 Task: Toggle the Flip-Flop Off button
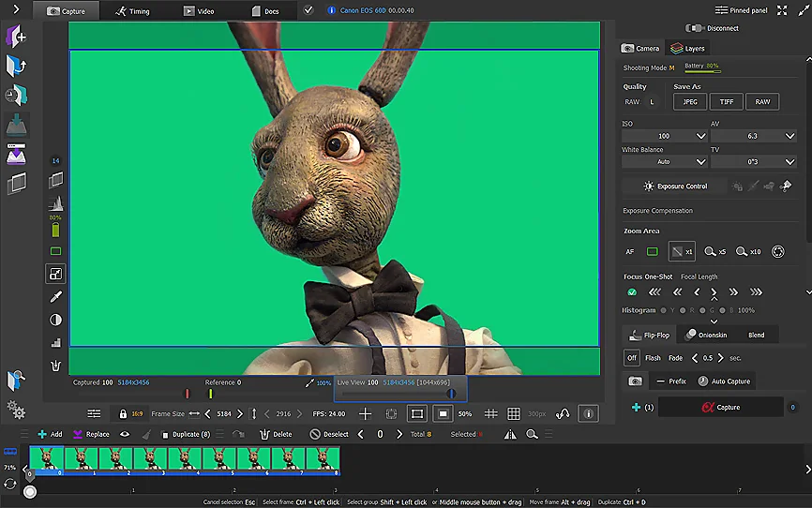click(632, 358)
